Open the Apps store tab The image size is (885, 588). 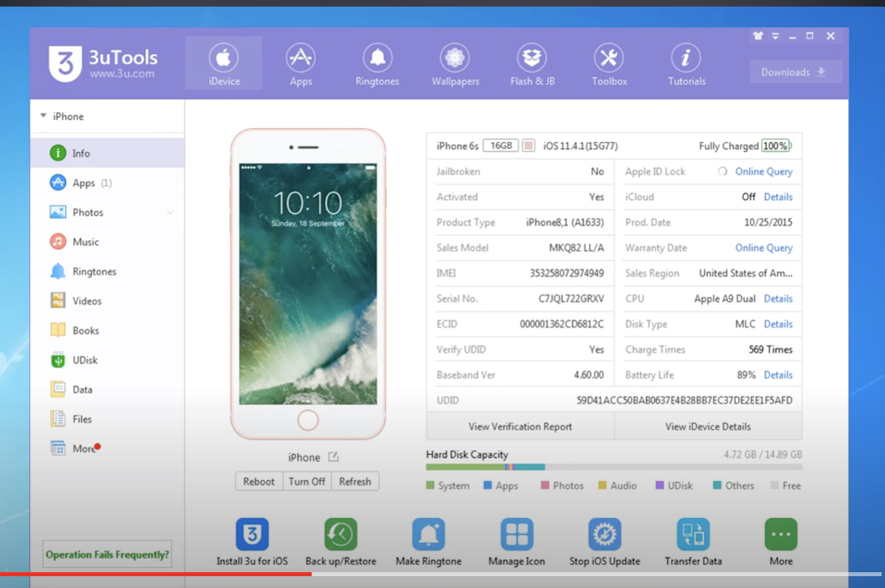[x=301, y=63]
